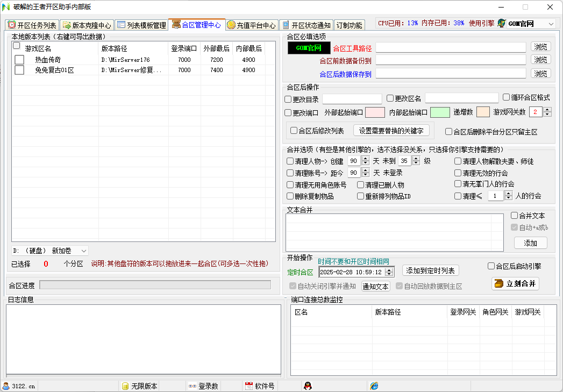Click green 内部起始端口 field
The image size is (563, 392).
(440, 112)
